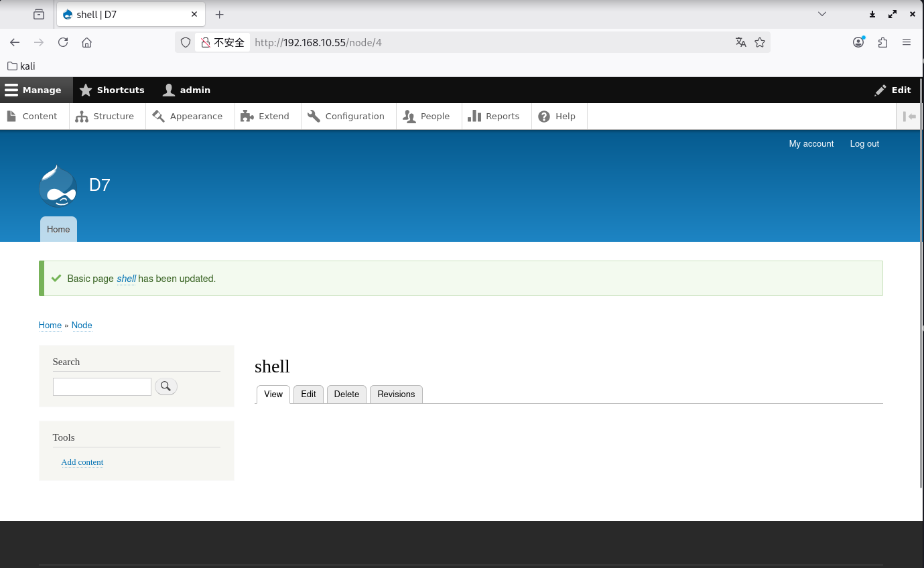Screen dimensions: 924x568
Task: Toggle the Manage admin toolbar tray
Action: click(34, 90)
